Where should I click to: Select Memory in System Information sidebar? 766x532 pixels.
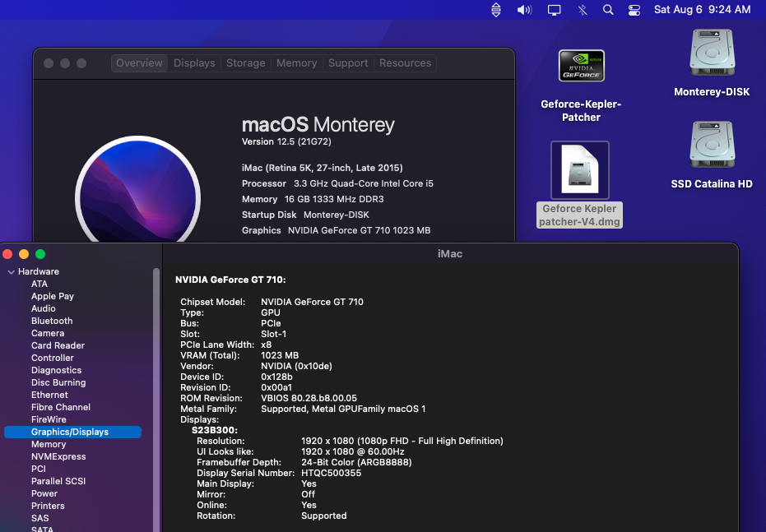tap(49, 444)
